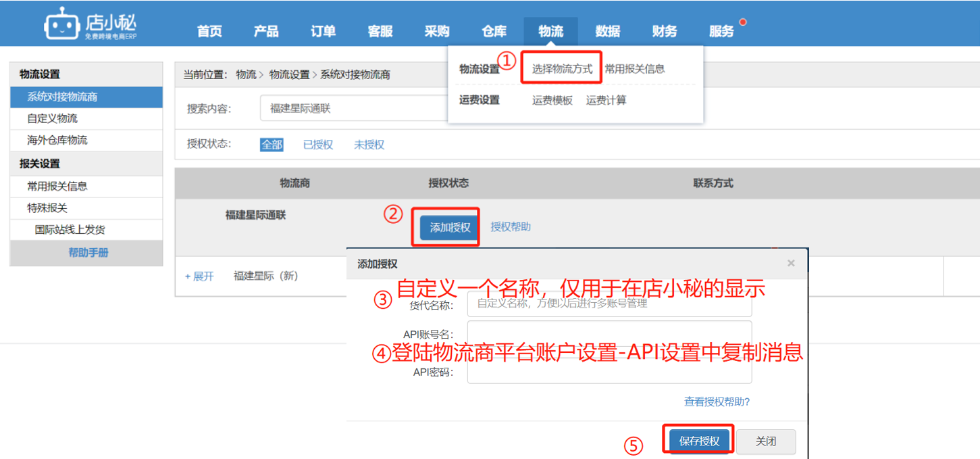Close the 添加授权 dialog with X

point(791,264)
